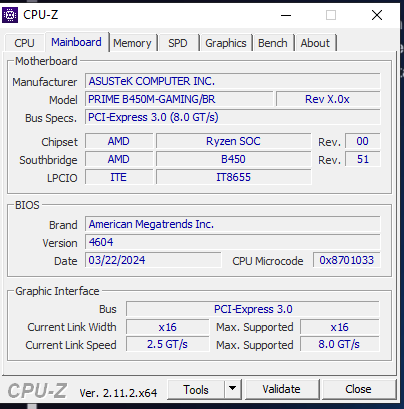Open the SPD tab
404x409 pixels.
coord(178,43)
